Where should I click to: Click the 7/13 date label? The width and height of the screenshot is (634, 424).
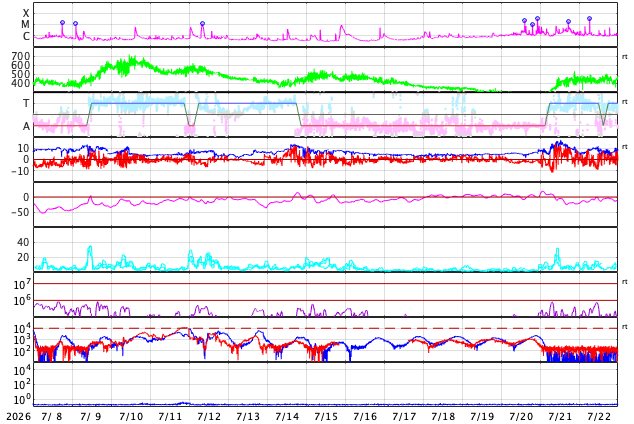(248, 417)
